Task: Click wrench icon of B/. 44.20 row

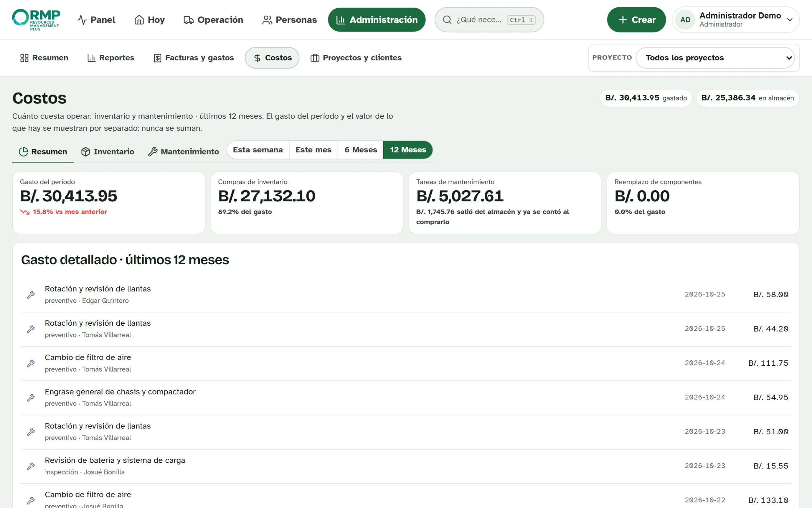Action: pyautogui.click(x=31, y=329)
